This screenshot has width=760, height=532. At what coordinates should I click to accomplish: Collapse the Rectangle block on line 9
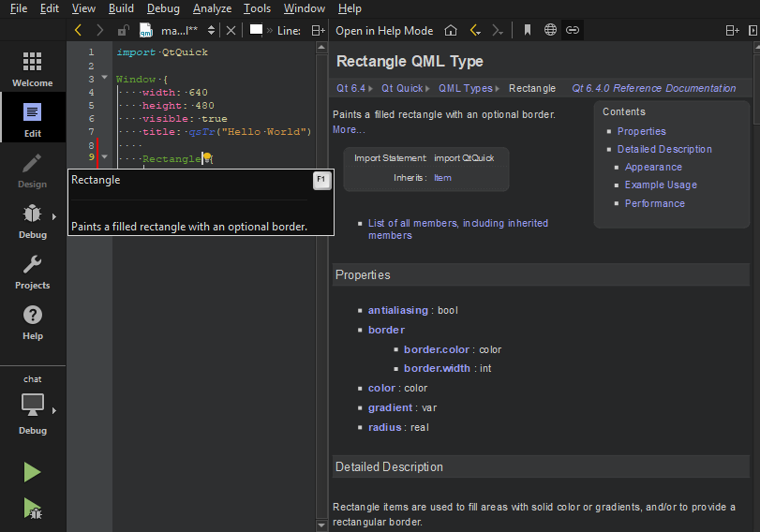coord(104,157)
